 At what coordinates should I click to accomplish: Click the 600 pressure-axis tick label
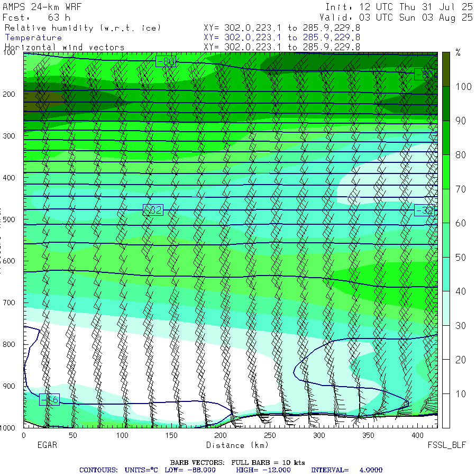[9, 261]
